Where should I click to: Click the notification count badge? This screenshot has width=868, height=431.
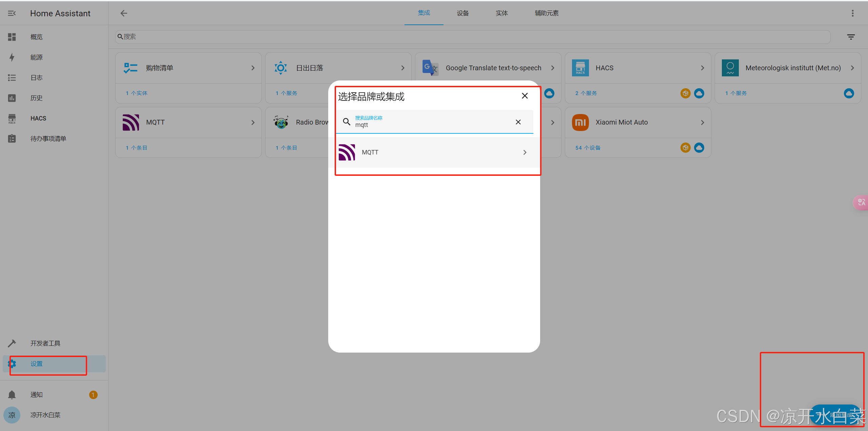click(93, 395)
